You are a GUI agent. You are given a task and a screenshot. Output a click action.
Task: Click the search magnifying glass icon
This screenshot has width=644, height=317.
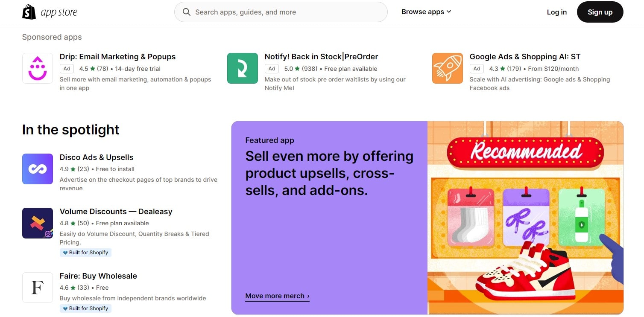click(x=186, y=12)
